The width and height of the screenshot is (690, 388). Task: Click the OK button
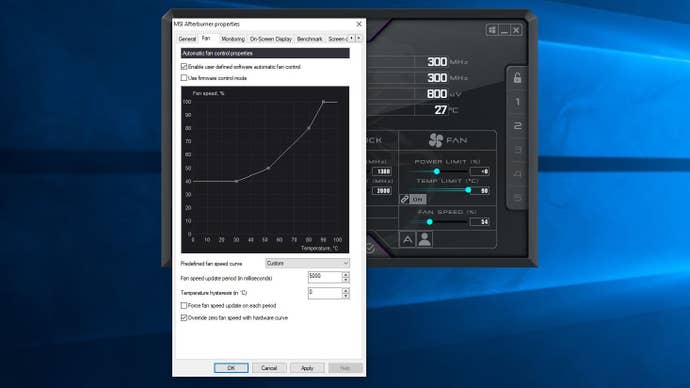(x=231, y=368)
